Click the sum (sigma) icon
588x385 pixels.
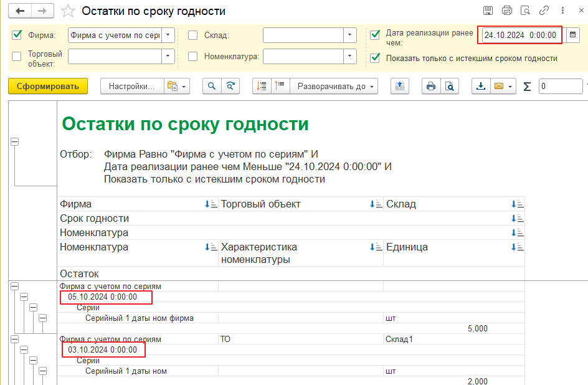(x=527, y=87)
